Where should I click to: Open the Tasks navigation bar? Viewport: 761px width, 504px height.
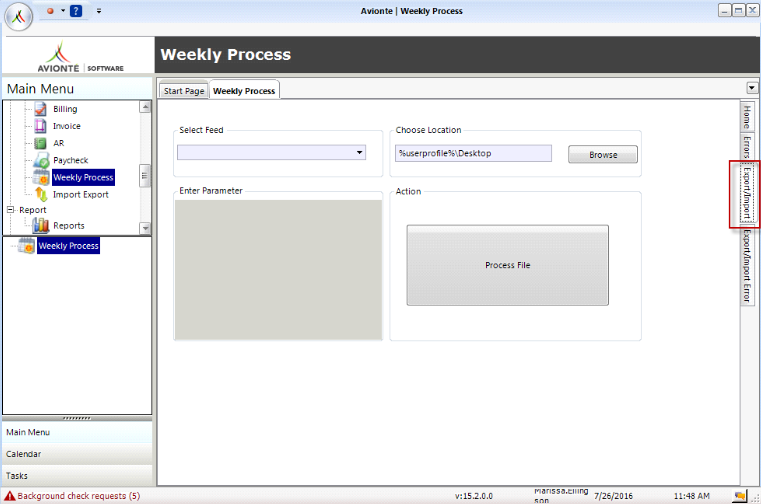pos(77,476)
